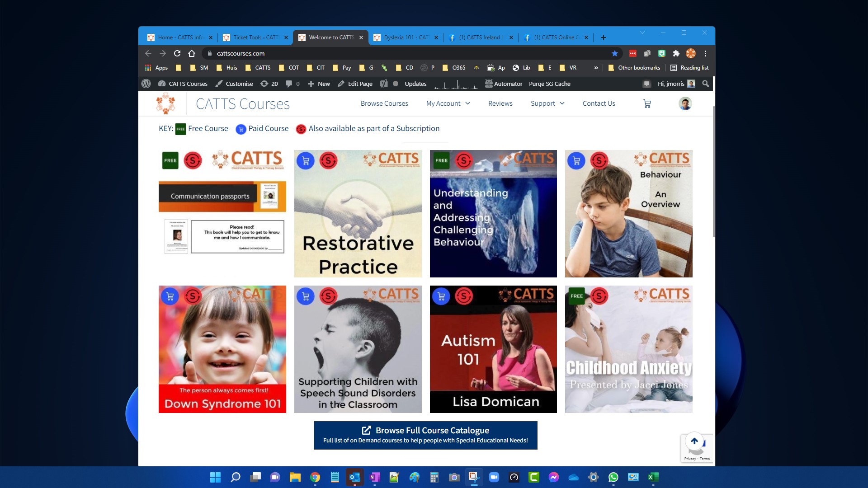This screenshot has width=868, height=488.
Task: Open the Browse Courses nav link
Action: 384,103
